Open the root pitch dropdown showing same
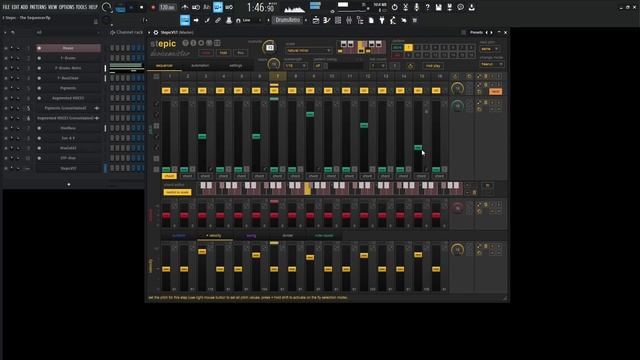Screen dimensions: 640x360 coord(490,49)
